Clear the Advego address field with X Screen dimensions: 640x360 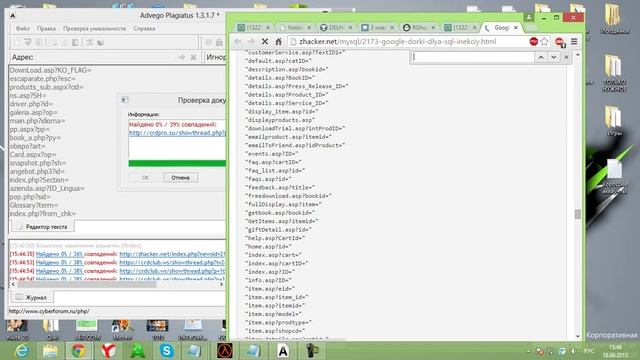point(193,57)
